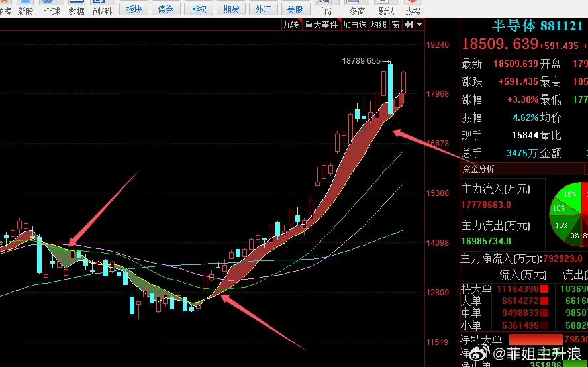This screenshot has height=367, width=588.
Task: Click the 大单 inflow value 6614272
Action: (521, 301)
